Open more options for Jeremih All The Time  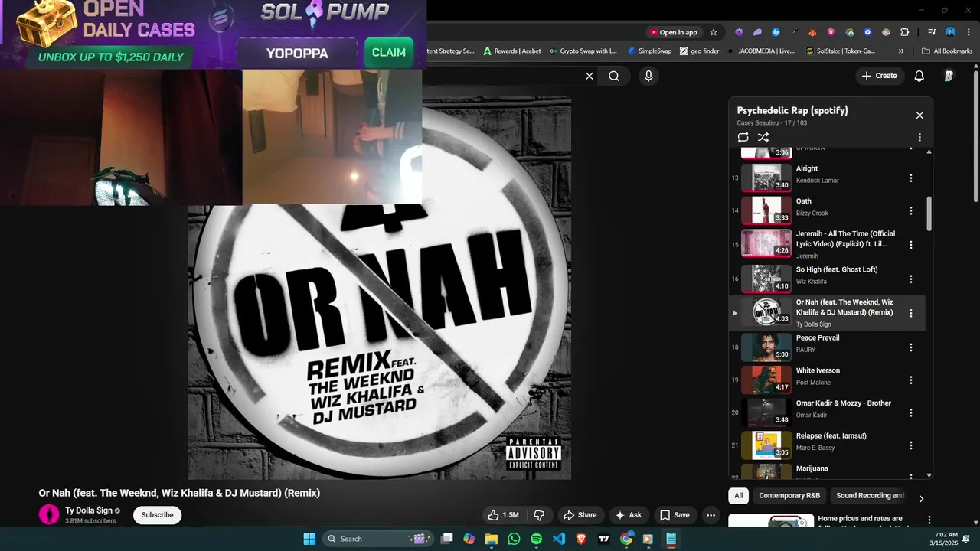pyautogui.click(x=911, y=245)
